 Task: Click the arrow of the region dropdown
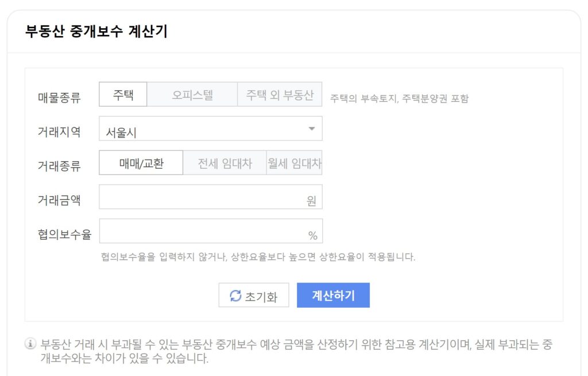(x=312, y=129)
